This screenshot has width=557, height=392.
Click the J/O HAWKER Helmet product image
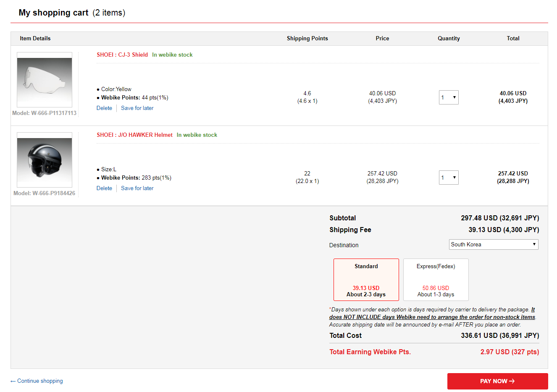pyautogui.click(x=45, y=160)
